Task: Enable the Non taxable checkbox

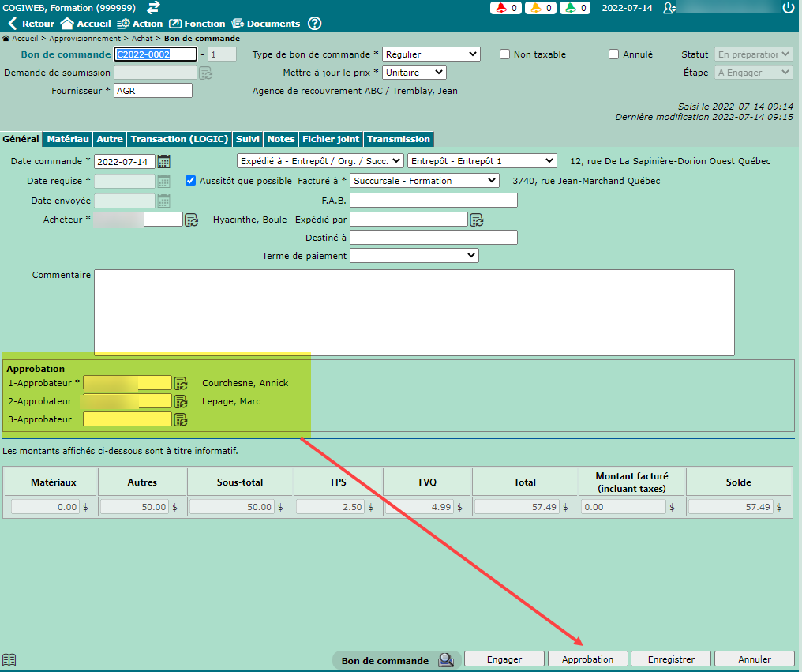Action: click(505, 54)
